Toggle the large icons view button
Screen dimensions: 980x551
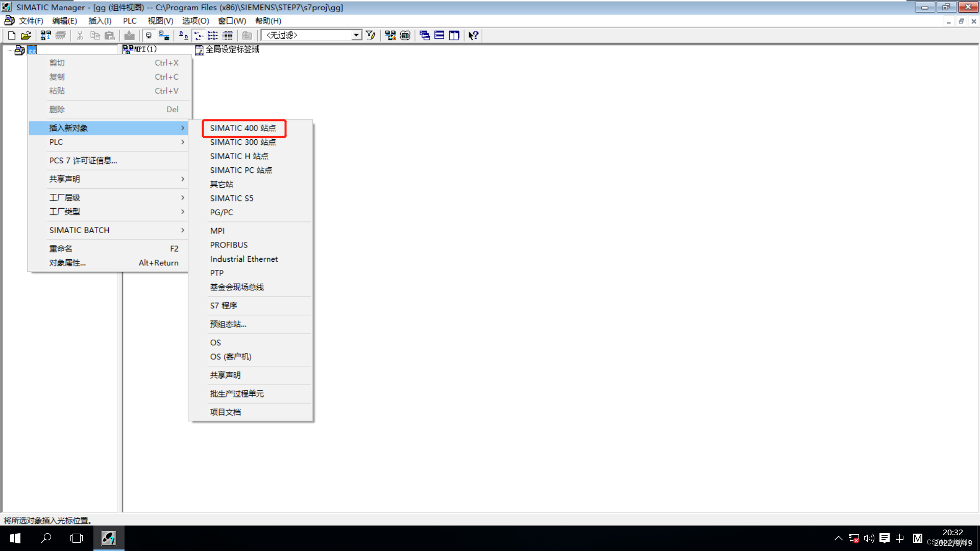[x=184, y=35]
